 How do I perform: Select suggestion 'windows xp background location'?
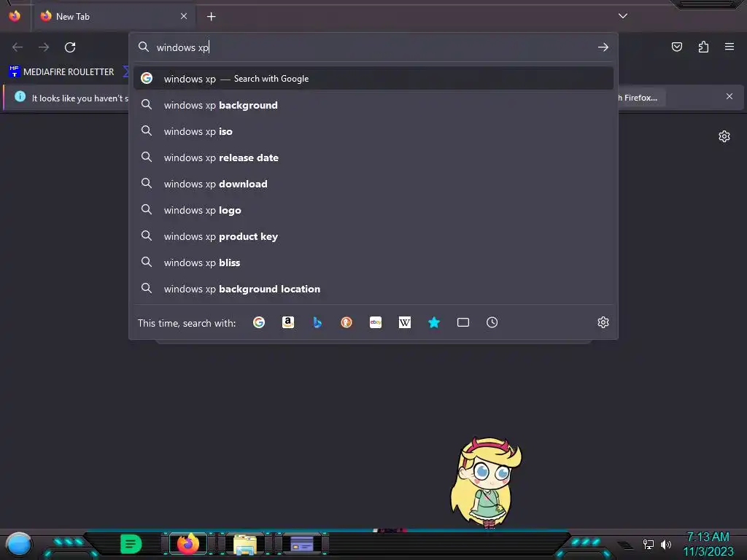click(373, 289)
